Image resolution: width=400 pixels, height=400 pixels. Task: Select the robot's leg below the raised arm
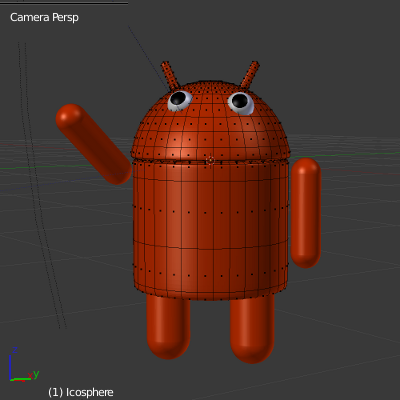coord(169,327)
